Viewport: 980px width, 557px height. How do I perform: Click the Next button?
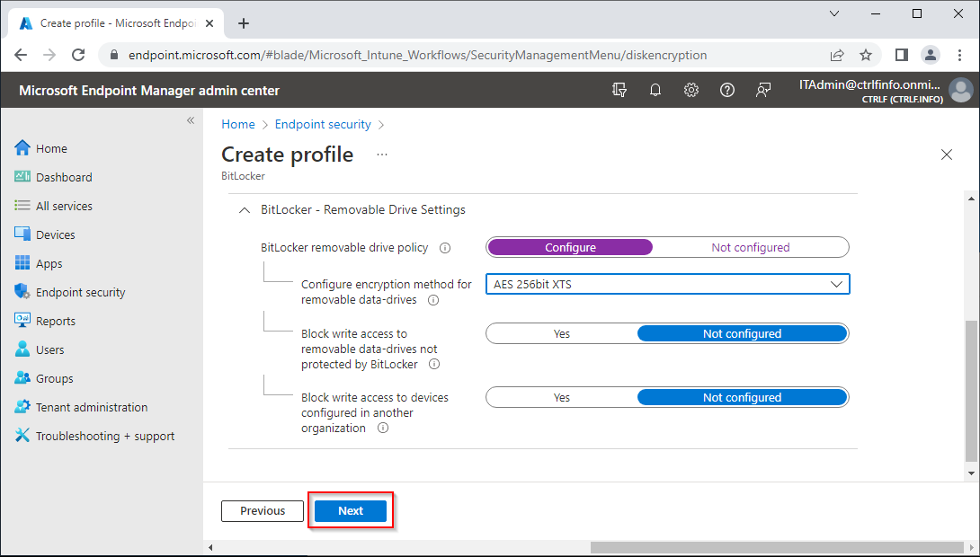pyautogui.click(x=351, y=510)
